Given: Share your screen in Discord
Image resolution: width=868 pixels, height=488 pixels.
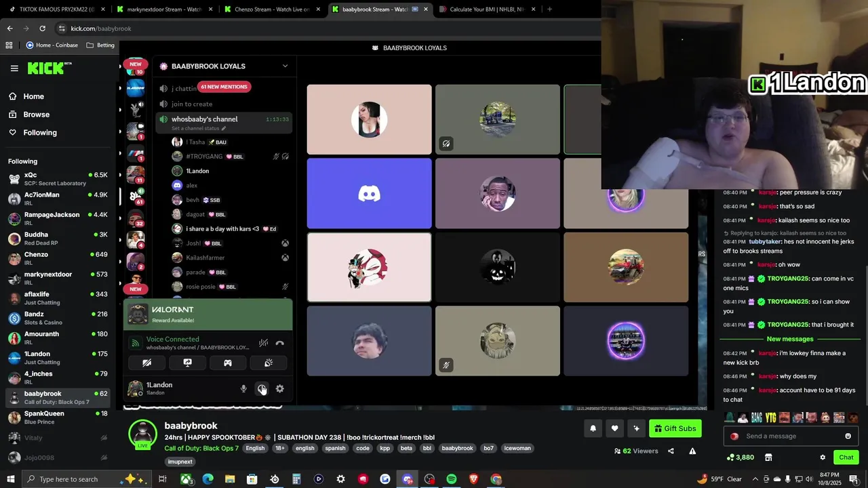Looking at the screenshot, I should coord(188,363).
